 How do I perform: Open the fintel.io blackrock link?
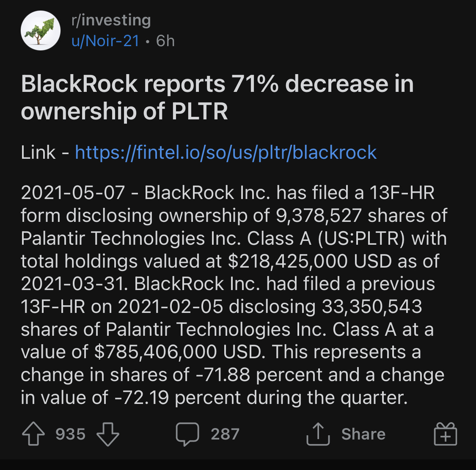pos(226,152)
